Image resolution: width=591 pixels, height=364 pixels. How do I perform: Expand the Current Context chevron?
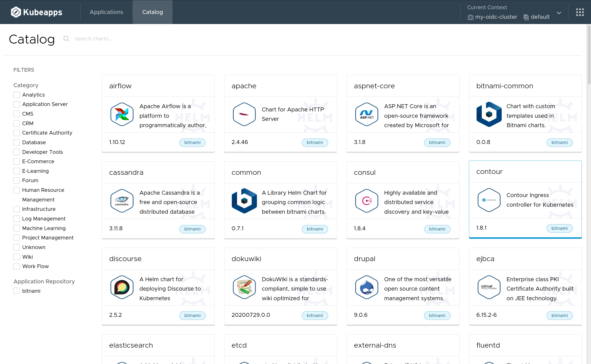559,13
